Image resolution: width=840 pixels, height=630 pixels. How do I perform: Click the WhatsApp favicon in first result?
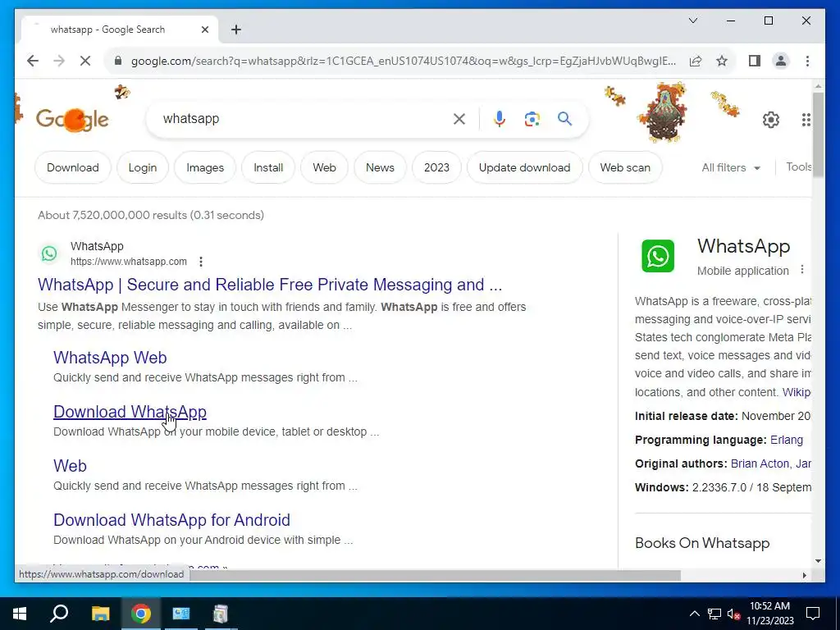[x=49, y=253]
